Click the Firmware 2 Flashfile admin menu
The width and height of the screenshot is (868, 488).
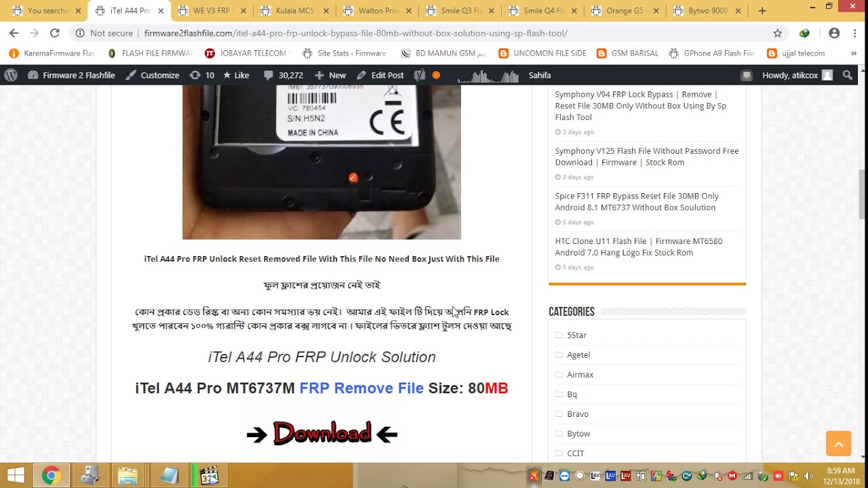pyautogui.click(x=71, y=75)
